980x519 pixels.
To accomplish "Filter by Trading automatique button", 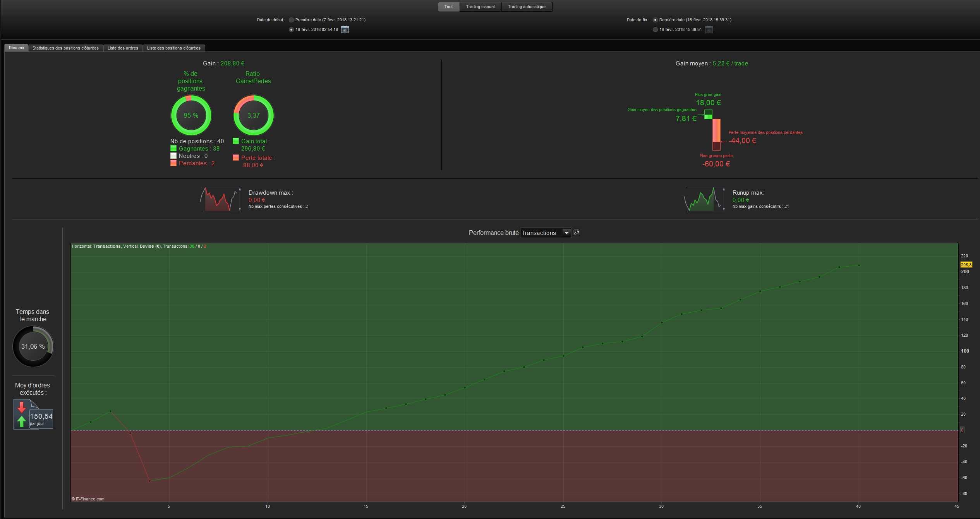I will (x=526, y=7).
